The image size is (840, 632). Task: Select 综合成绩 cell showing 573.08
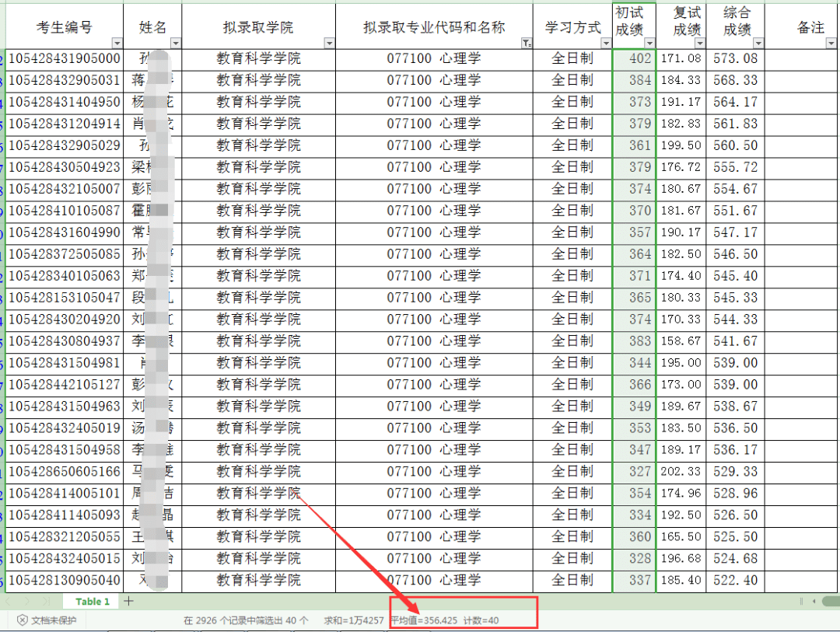coord(736,59)
